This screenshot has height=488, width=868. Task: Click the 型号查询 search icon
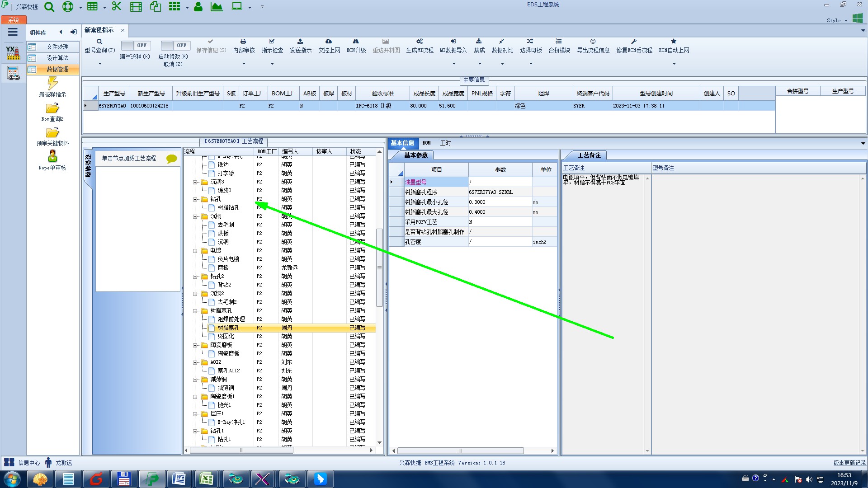click(99, 42)
